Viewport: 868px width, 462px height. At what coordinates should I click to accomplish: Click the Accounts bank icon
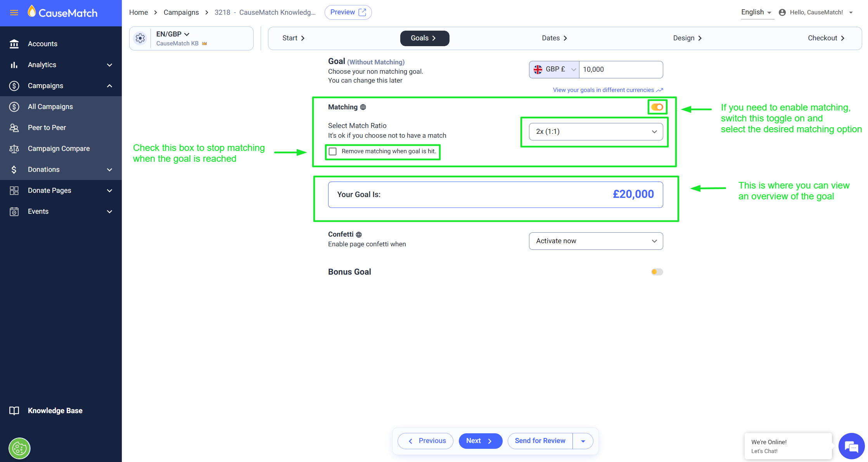tap(14, 44)
